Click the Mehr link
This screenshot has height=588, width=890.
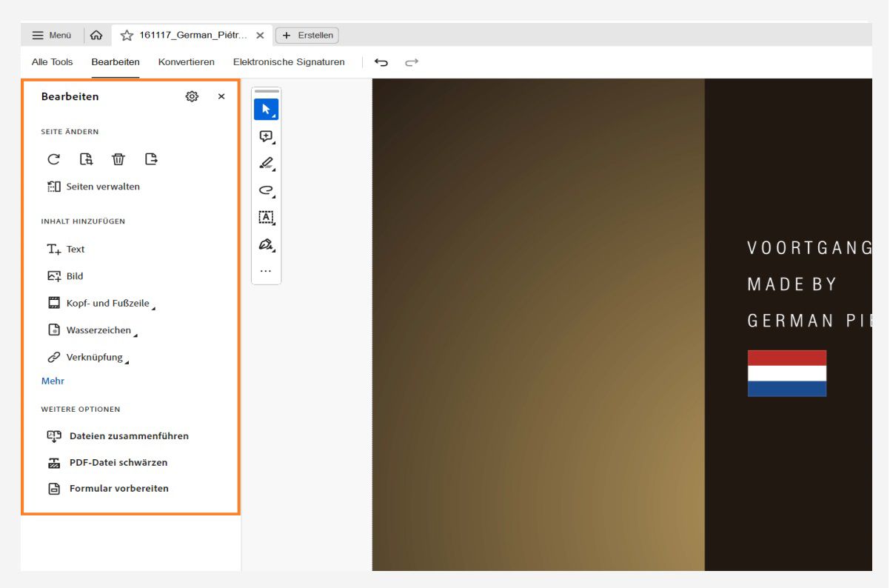tap(53, 381)
